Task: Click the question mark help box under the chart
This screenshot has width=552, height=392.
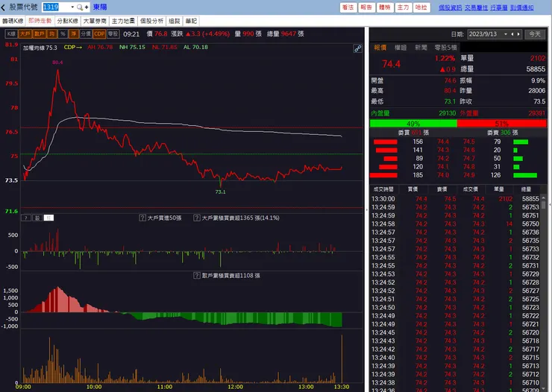Action: point(26,218)
